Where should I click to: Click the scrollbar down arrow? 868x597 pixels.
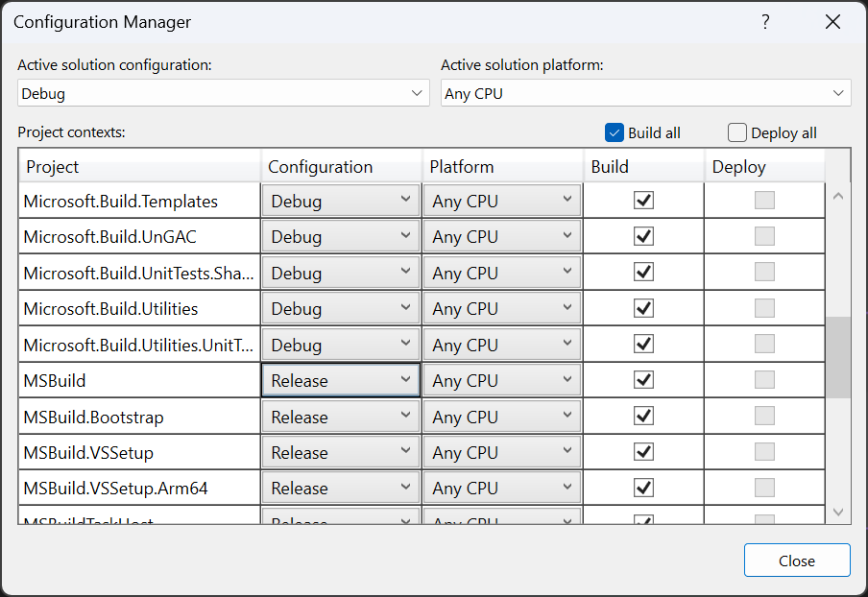point(838,512)
